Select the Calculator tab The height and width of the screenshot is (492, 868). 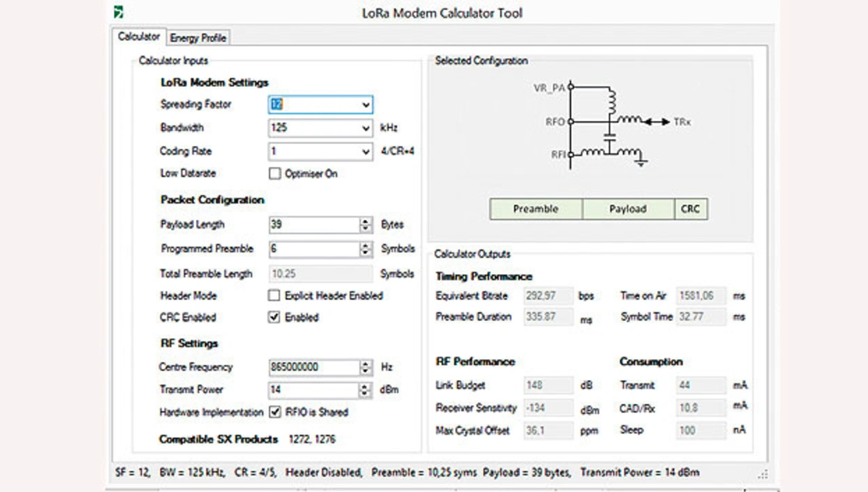(x=139, y=37)
